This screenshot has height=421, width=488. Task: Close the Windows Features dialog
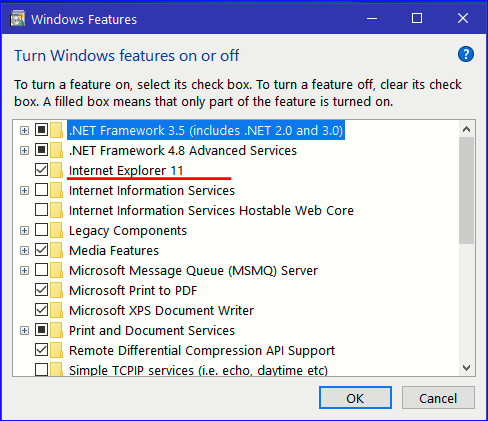click(x=463, y=18)
